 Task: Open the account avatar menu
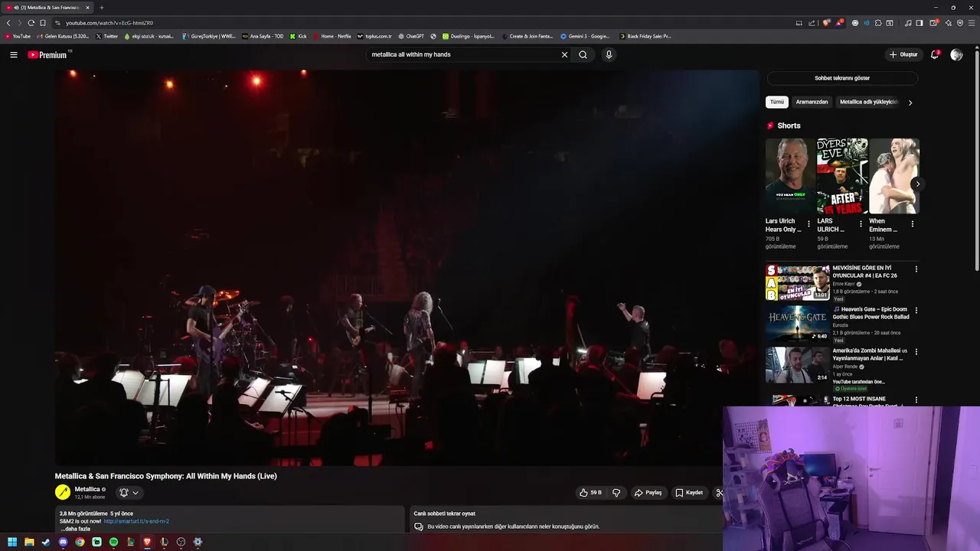(956, 55)
